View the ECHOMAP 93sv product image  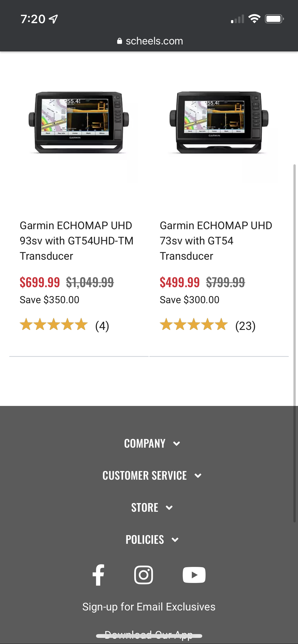point(79,122)
